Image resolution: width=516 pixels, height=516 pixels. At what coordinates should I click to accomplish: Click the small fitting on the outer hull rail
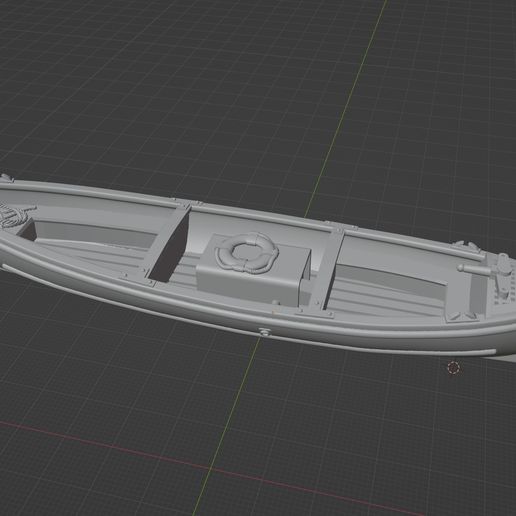(264, 332)
